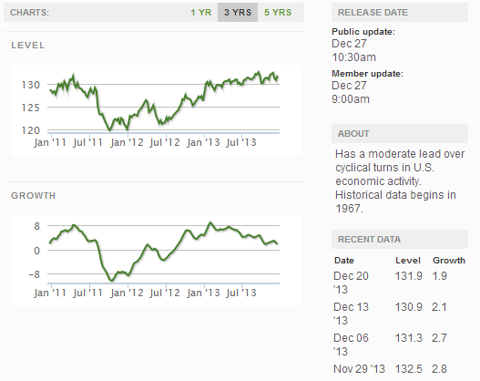Click the Level column header
Viewport: 480px width, 381px height.
(408, 260)
